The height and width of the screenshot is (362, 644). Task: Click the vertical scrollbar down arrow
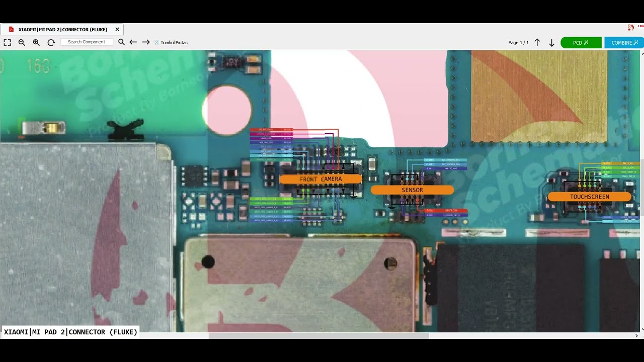641,329
